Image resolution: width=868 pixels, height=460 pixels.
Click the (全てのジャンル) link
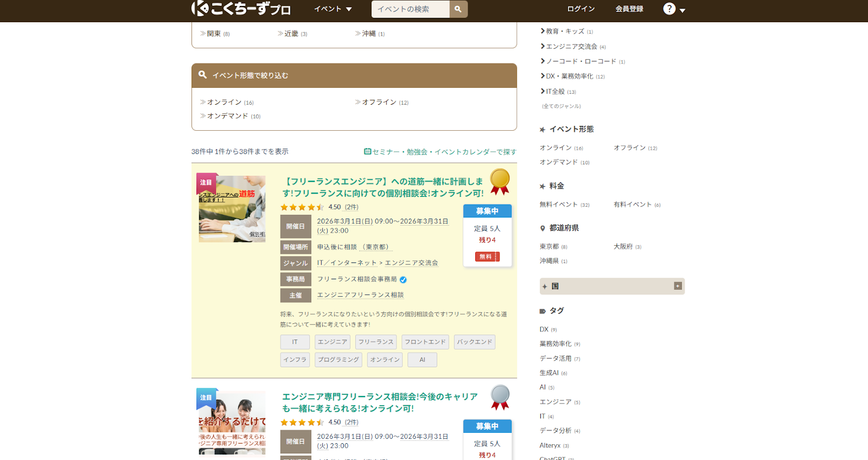click(561, 106)
